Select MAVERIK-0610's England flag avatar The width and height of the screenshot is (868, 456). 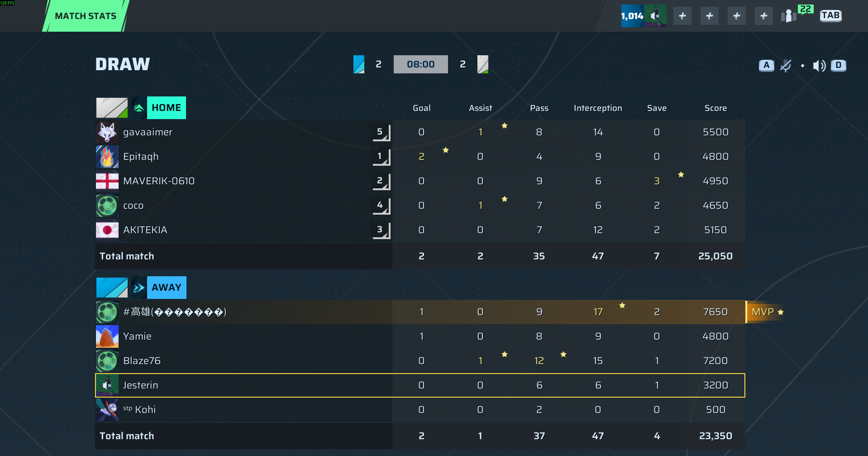(107, 181)
